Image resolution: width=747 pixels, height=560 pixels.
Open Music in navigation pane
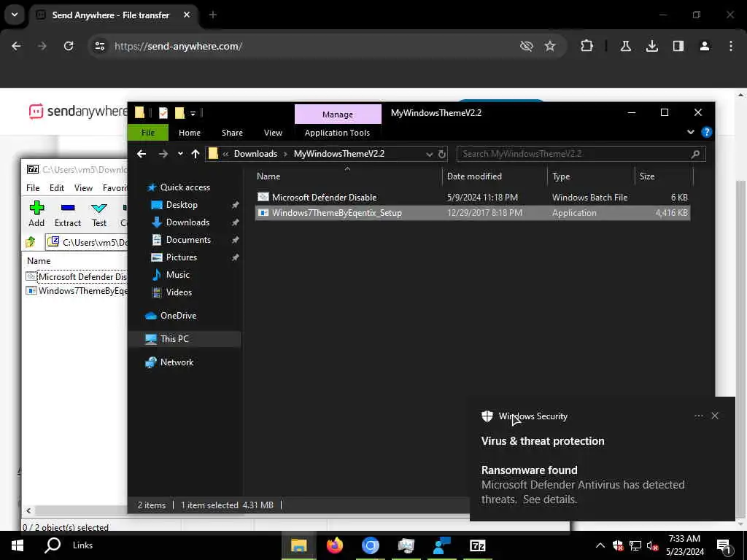(177, 275)
